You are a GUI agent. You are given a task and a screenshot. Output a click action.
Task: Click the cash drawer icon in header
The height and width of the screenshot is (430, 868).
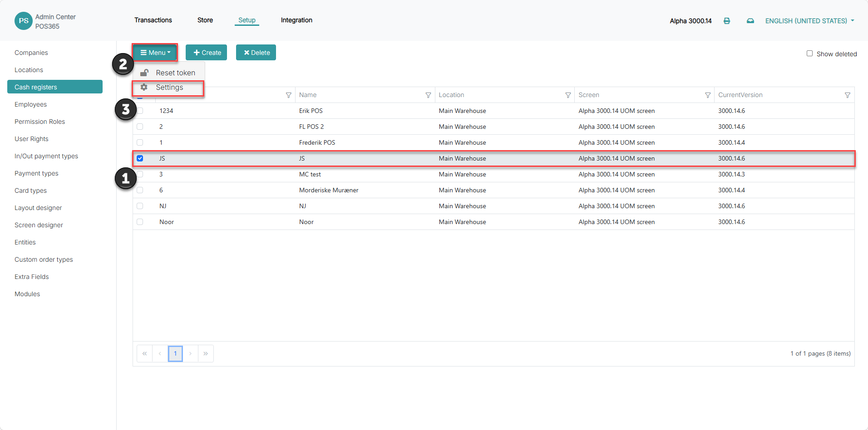click(x=750, y=21)
